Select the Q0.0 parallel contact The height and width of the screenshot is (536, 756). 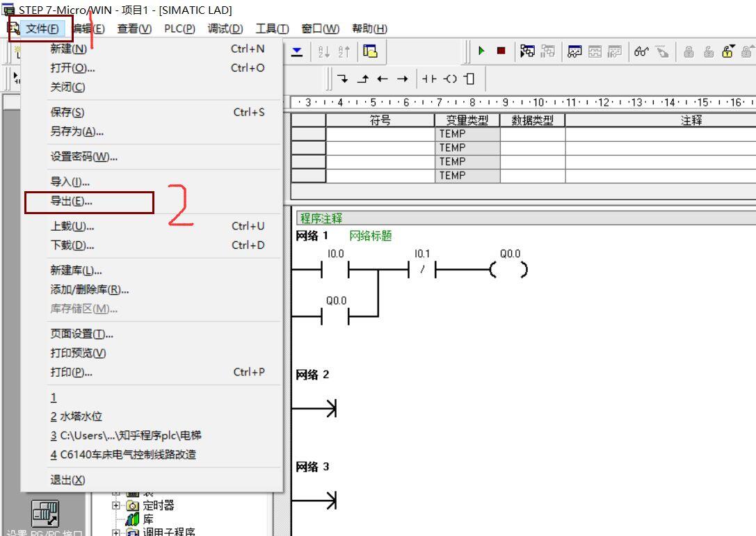pos(335,317)
